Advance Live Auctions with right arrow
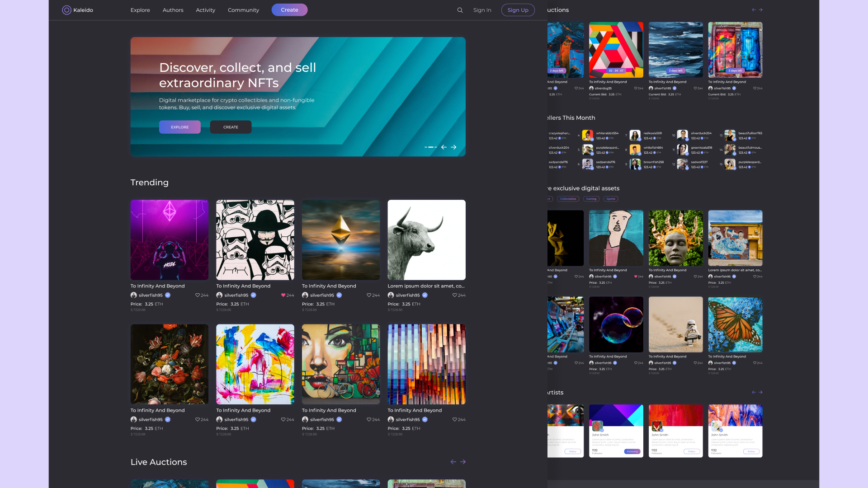 pos(463,462)
